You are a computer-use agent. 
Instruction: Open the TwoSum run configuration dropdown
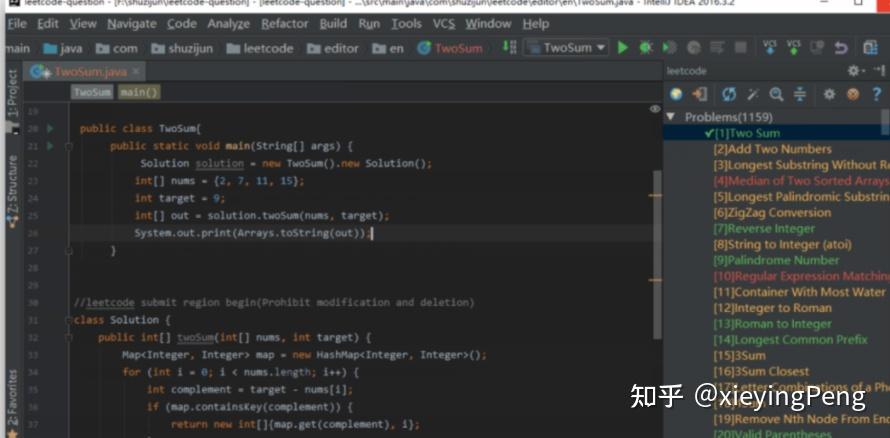pyautogui.click(x=566, y=48)
